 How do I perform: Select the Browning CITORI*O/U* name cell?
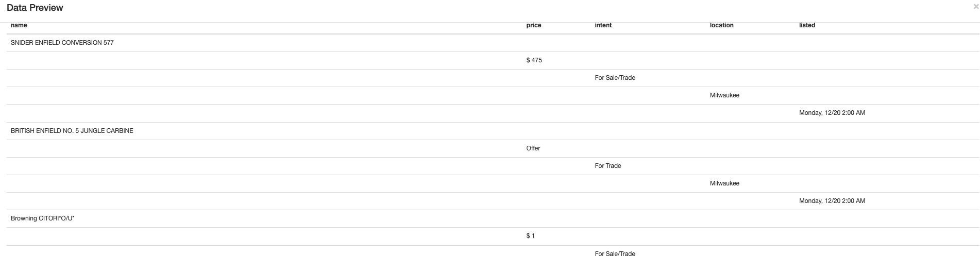[x=42, y=218]
